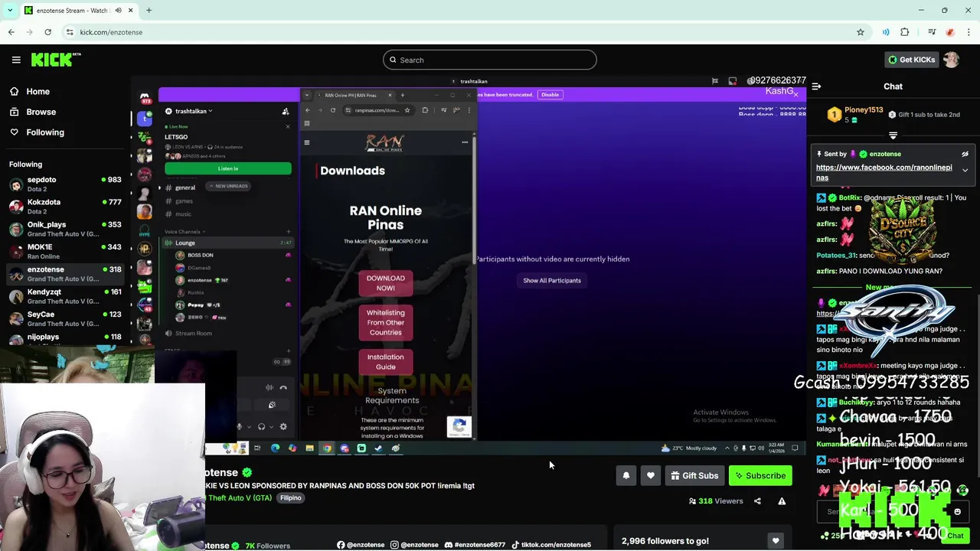980x551 pixels.
Task: Open the TikTok enzotense5 link
Action: pos(551,545)
